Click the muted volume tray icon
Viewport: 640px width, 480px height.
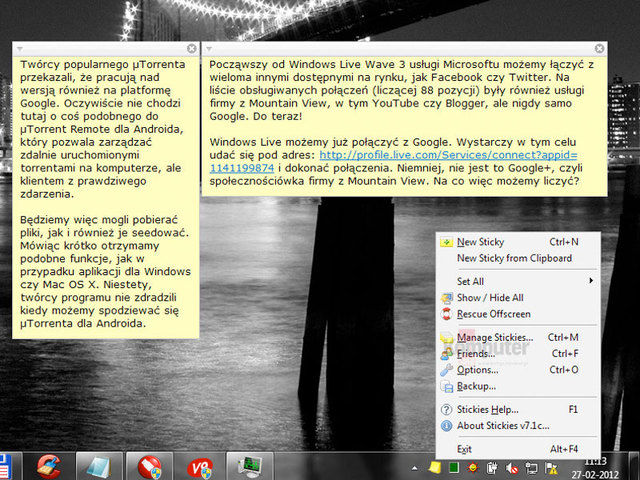(511, 468)
